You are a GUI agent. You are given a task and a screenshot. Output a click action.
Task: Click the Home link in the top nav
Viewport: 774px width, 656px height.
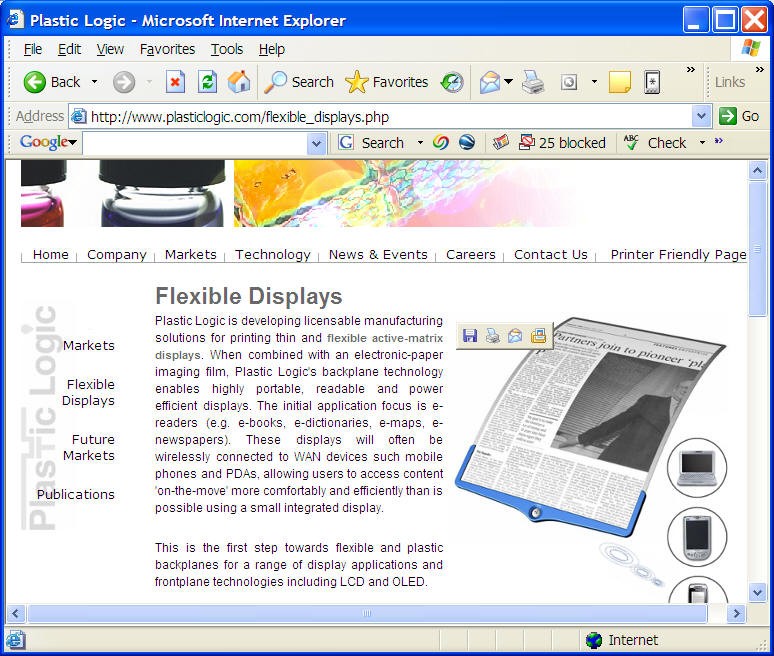pyautogui.click(x=51, y=255)
